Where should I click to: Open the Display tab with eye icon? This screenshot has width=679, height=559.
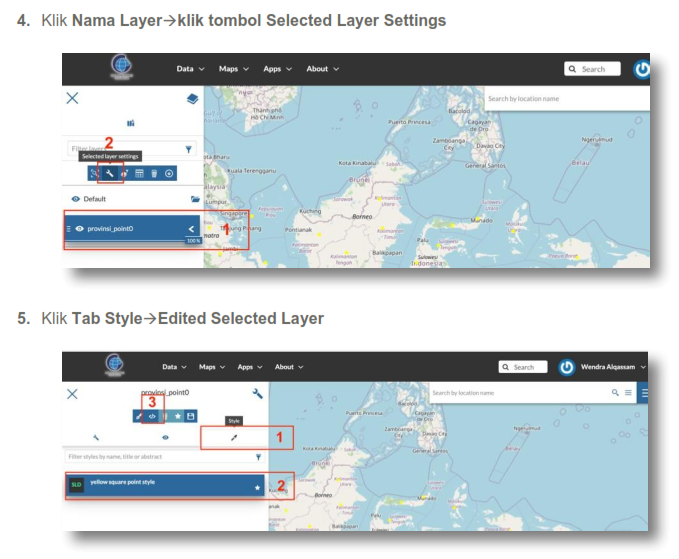pyautogui.click(x=165, y=437)
